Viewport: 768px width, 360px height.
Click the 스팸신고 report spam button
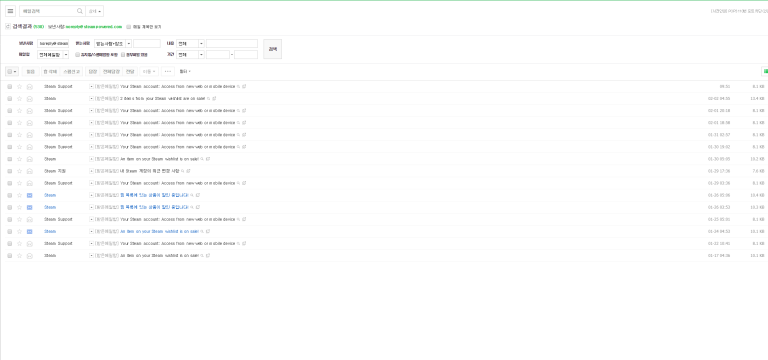click(72, 72)
